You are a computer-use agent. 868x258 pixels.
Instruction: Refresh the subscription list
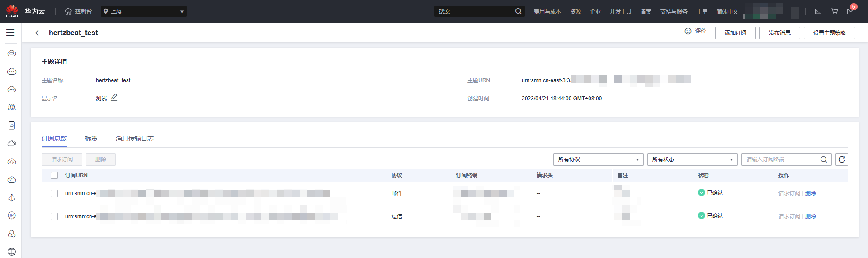841,159
